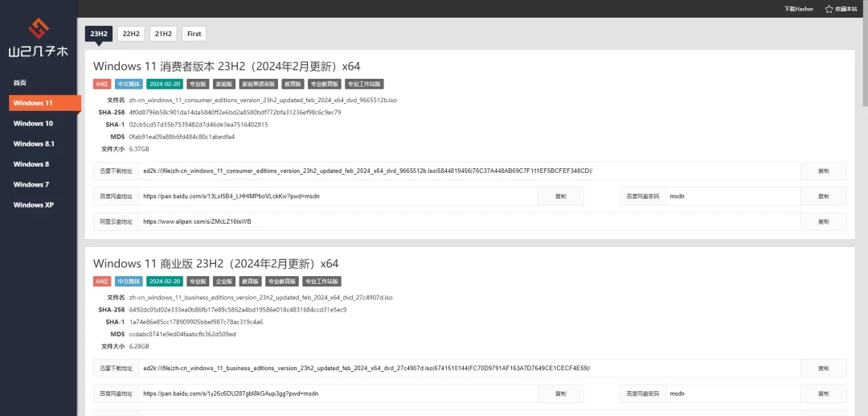Copy the business edition ed2k 迅雷 link
This screenshot has width=868, height=416.
point(824,369)
